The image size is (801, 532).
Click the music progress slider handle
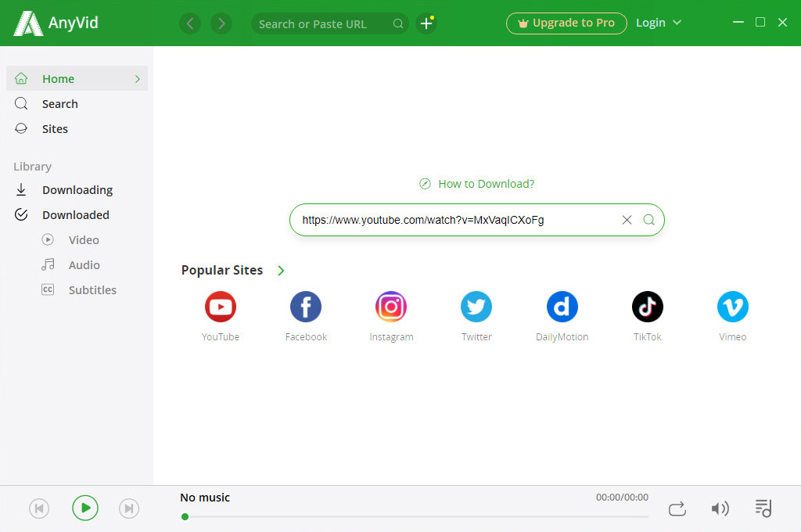point(185,516)
